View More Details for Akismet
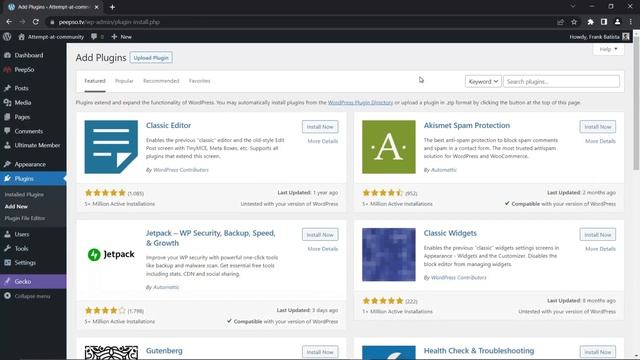Image resolution: width=640 pixels, height=360 pixels. 600,141
